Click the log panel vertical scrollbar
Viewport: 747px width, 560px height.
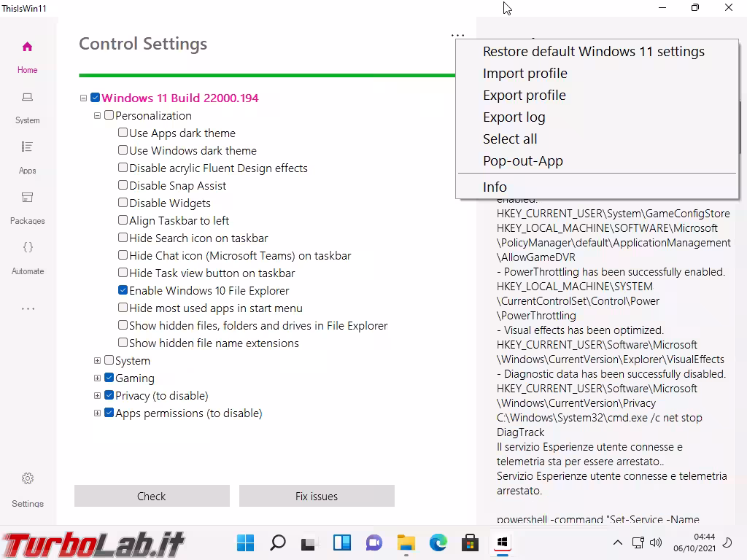(x=740, y=126)
